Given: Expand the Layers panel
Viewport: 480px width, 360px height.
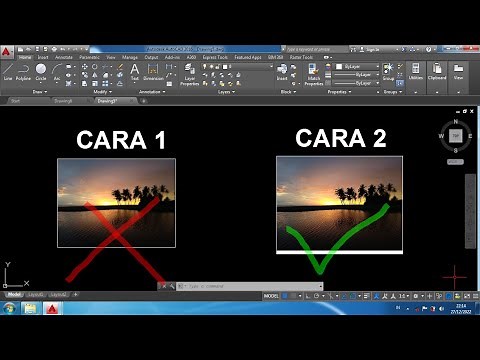Looking at the screenshot, I should (226, 92).
